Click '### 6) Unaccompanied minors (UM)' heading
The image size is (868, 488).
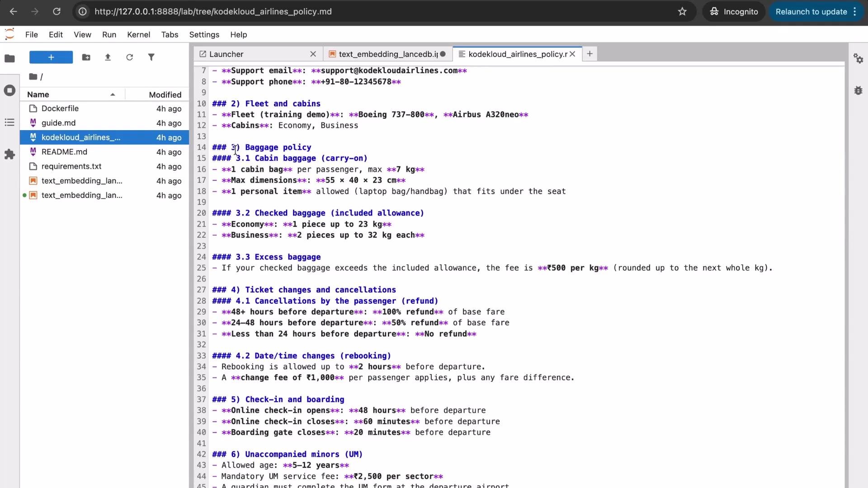coord(288,454)
